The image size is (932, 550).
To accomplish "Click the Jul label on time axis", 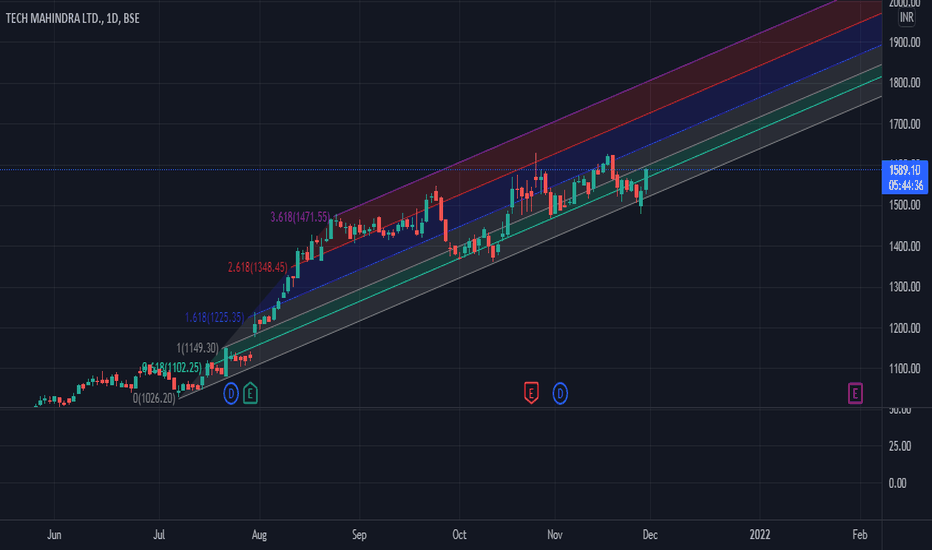I will [x=159, y=535].
